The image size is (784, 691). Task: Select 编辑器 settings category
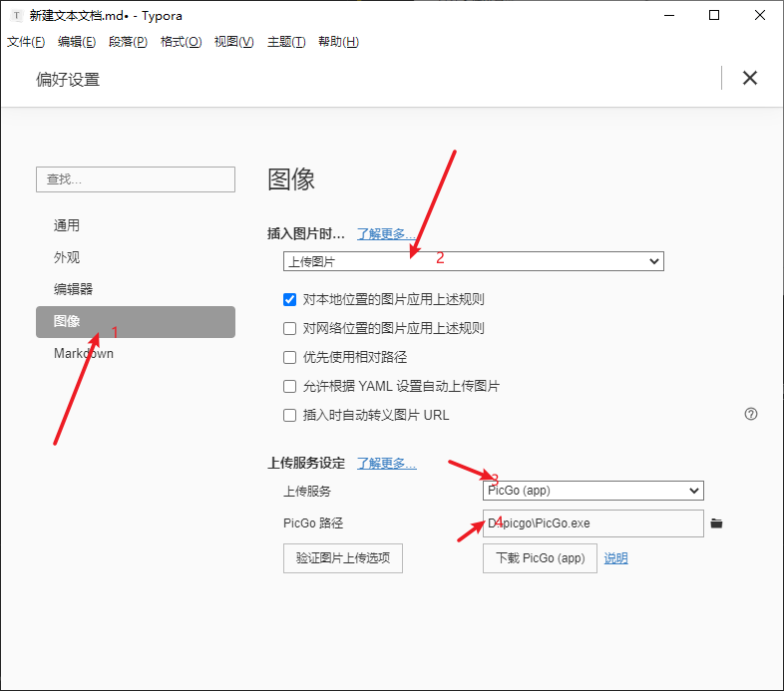point(136,289)
